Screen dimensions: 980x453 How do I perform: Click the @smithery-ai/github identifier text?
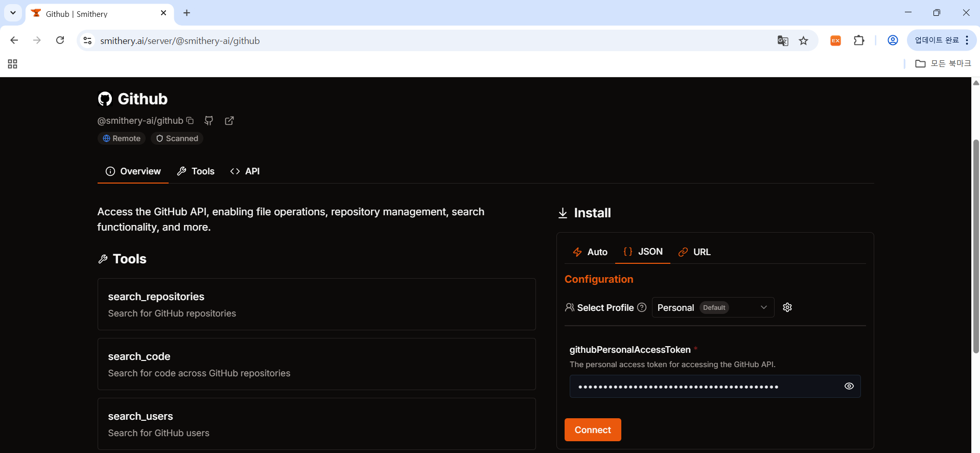(141, 121)
